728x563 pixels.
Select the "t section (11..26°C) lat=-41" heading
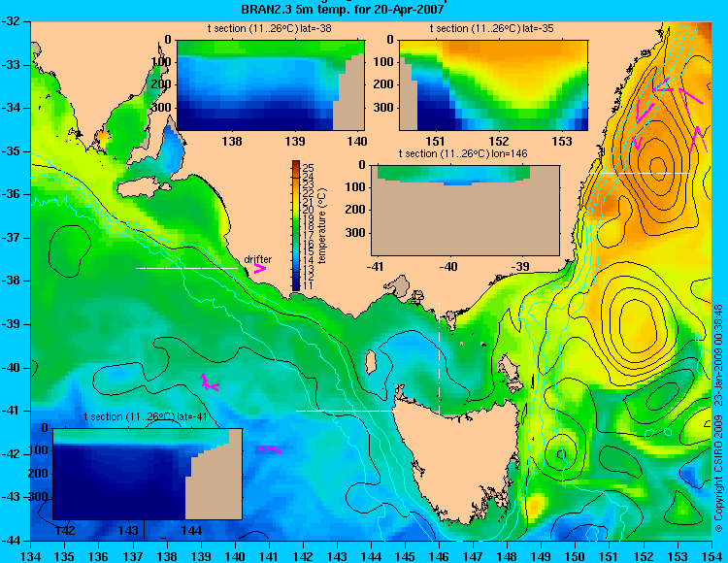146,416
